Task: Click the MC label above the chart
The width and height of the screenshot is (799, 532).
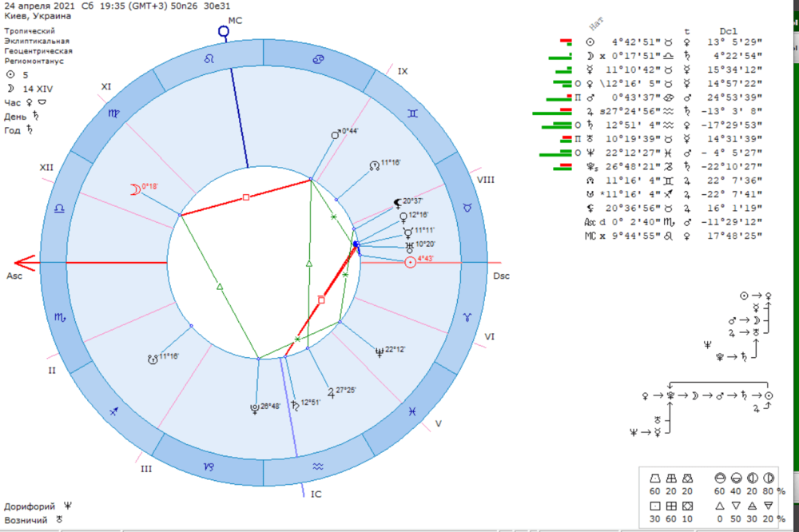Action: click(x=235, y=21)
